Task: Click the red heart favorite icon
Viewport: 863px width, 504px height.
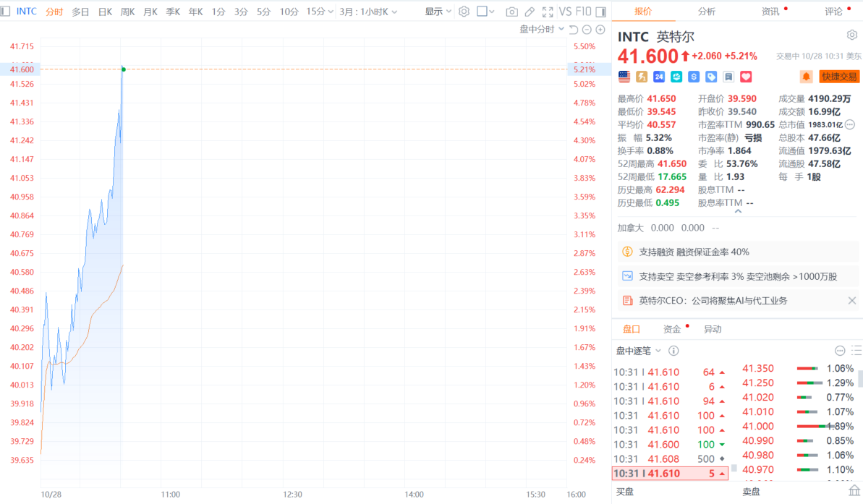Action: [747, 77]
